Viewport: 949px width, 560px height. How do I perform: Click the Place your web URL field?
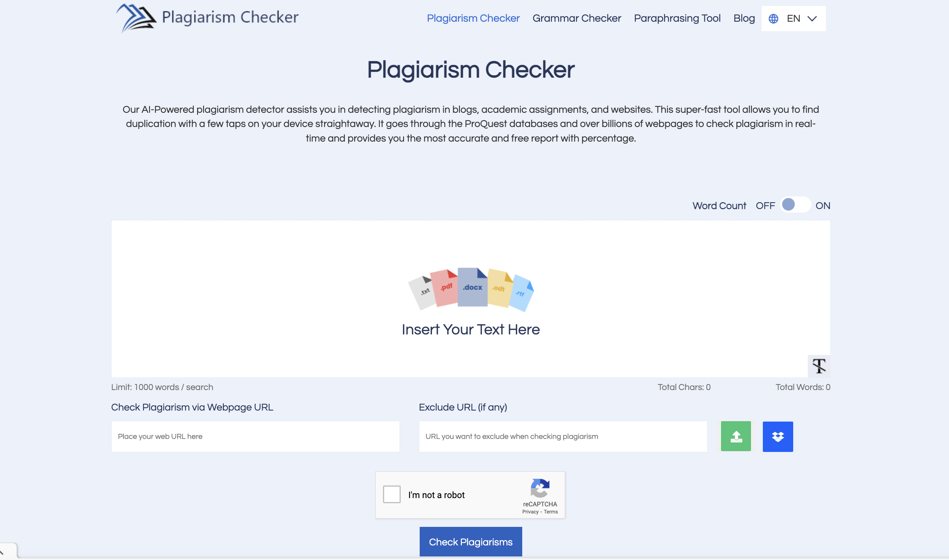click(x=255, y=437)
